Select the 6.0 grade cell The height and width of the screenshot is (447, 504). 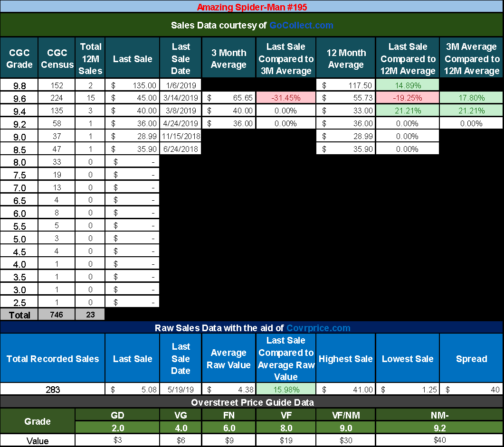coord(19,213)
